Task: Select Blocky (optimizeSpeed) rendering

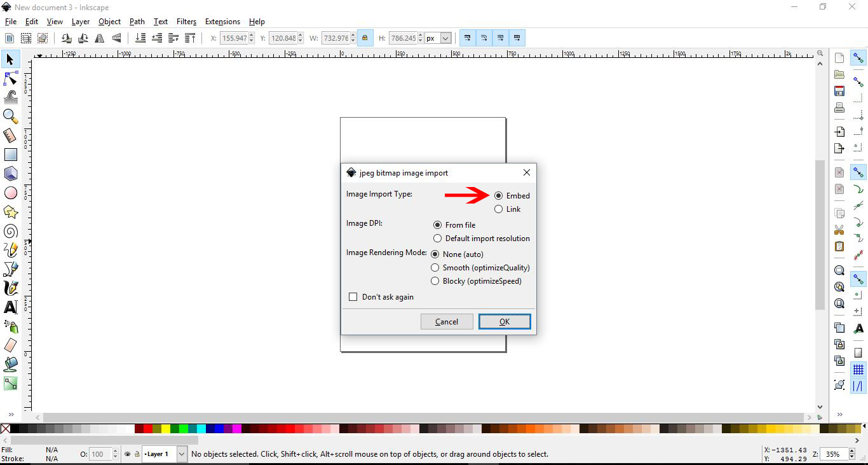Action: click(435, 281)
